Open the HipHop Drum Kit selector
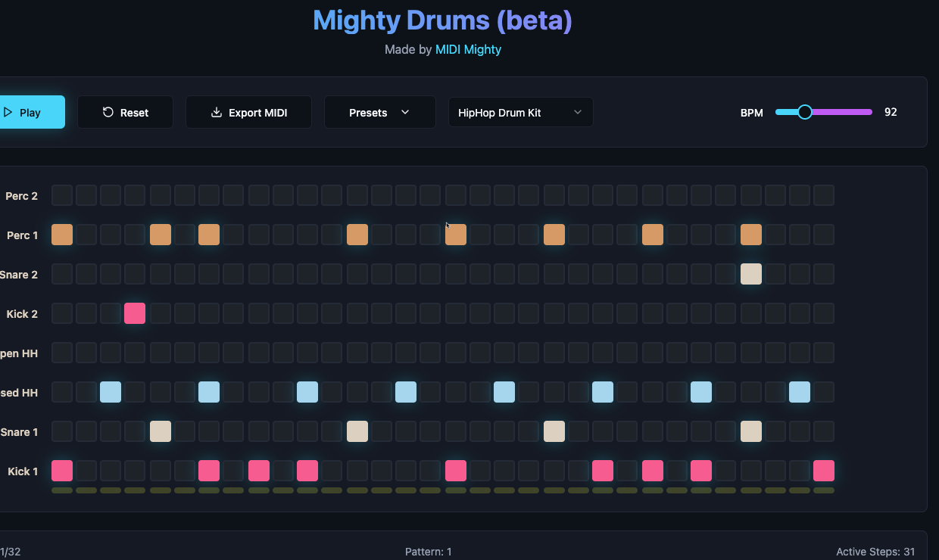This screenshot has height=560, width=939. pos(520,111)
